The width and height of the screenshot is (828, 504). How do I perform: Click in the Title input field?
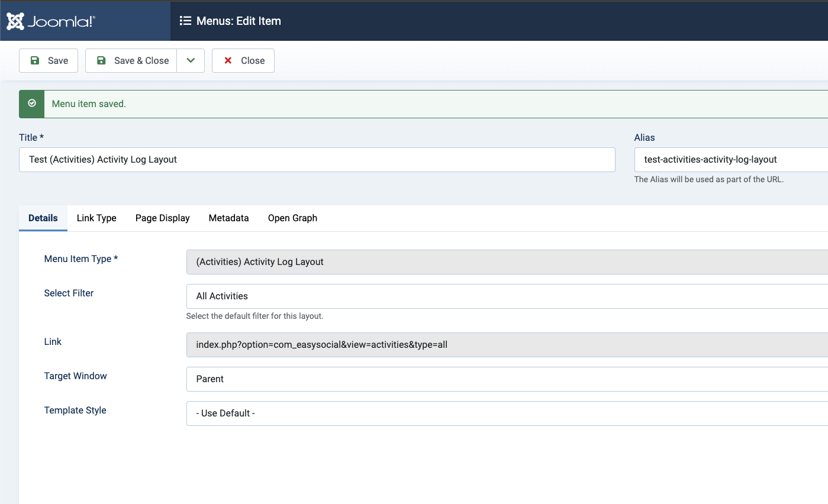(x=317, y=160)
